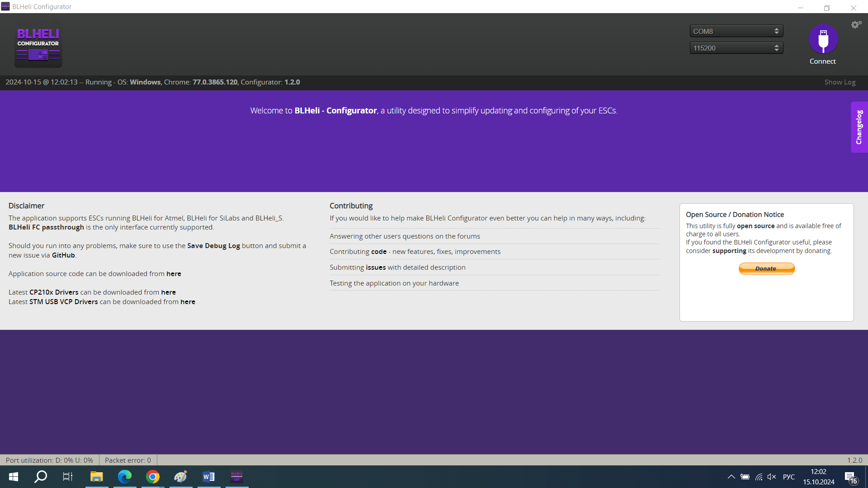
Task: Click 'here' link for STM USB VCP Drivers
Action: pos(188,302)
